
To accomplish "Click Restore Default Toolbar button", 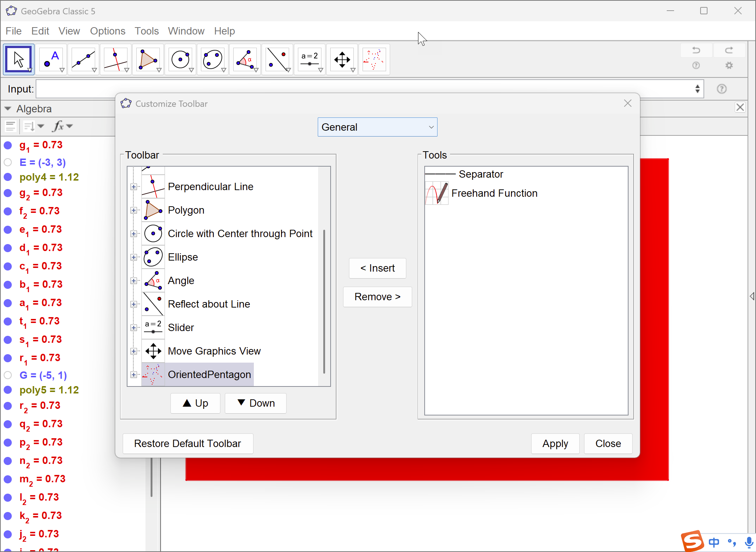I will [188, 443].
